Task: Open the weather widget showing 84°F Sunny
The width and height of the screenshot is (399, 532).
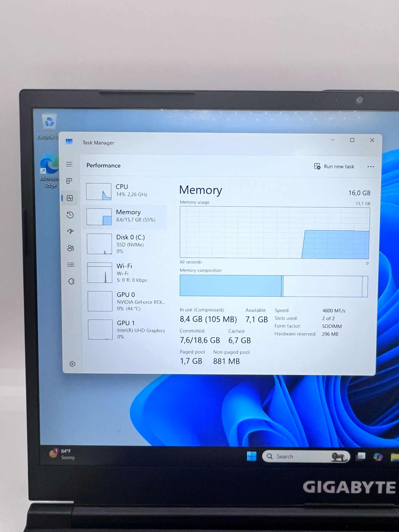Action: [62, 454]
